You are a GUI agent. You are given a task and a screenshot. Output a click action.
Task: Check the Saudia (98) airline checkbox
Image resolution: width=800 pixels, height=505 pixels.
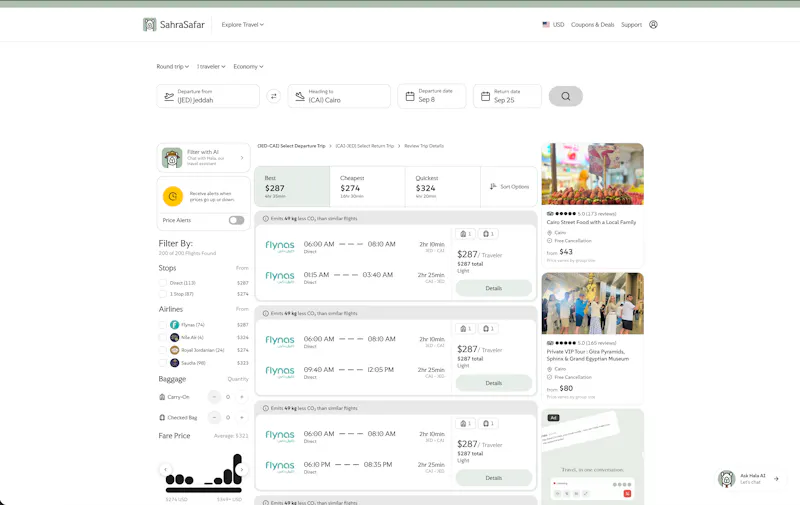tap(163, 363)
